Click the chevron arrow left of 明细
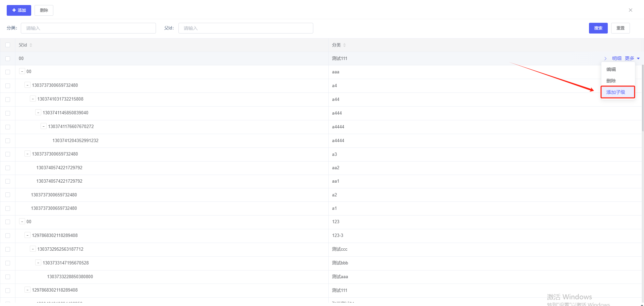 (605, 58)
